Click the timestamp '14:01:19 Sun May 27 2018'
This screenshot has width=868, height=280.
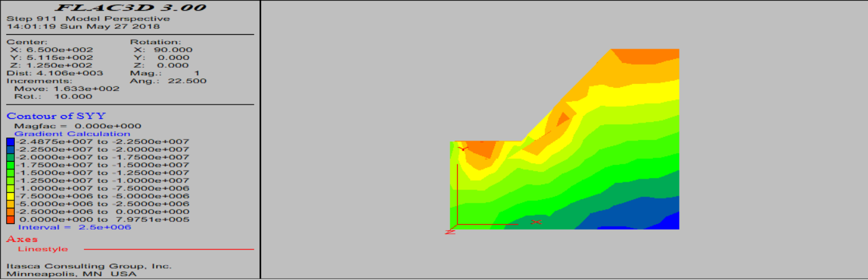coord(83,26)
